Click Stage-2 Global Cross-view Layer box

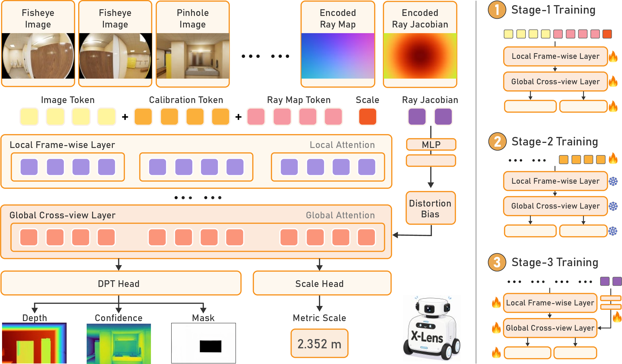(555, 206)
